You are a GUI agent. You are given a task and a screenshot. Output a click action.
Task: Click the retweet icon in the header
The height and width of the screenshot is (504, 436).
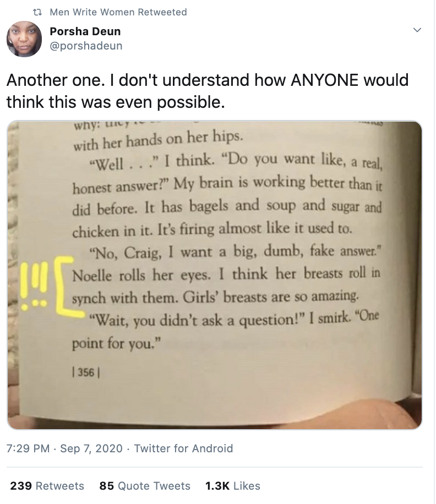pos(39,12)
